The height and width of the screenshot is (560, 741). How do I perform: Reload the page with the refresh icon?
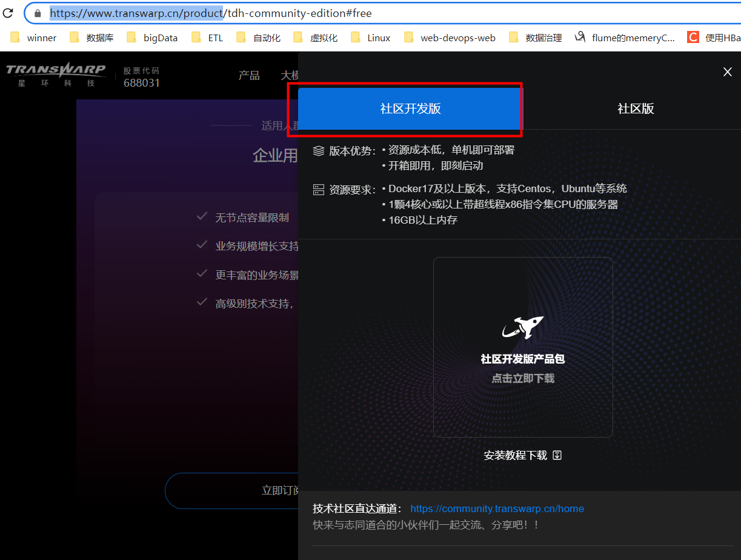(x=8, y=13)
